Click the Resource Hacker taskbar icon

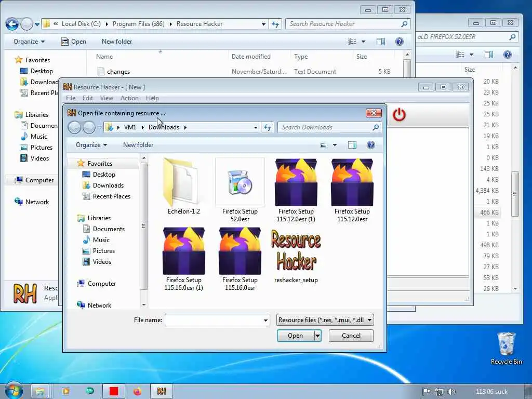162,391
